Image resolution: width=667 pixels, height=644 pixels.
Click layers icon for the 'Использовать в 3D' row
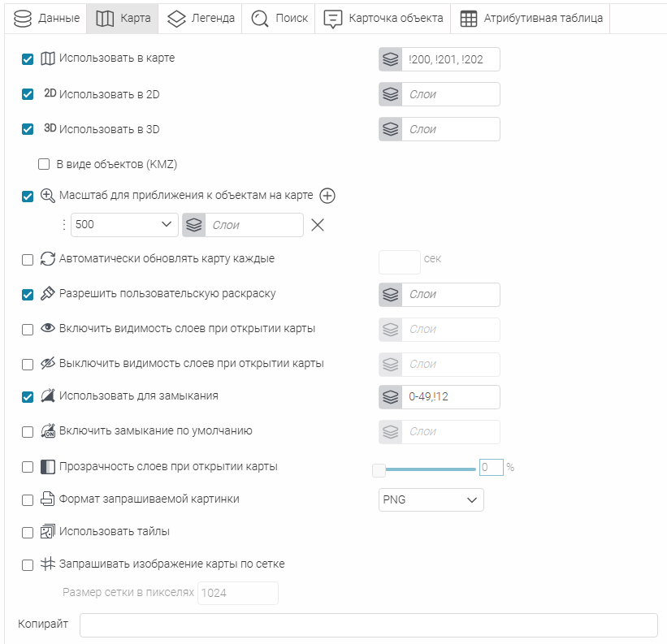pos(391,129)
